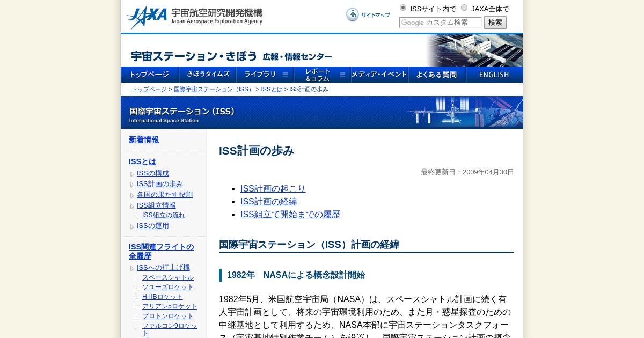644x338 pixels.
Task: Open ISS組立の流れ sub-item
Action: coord(164,215)
